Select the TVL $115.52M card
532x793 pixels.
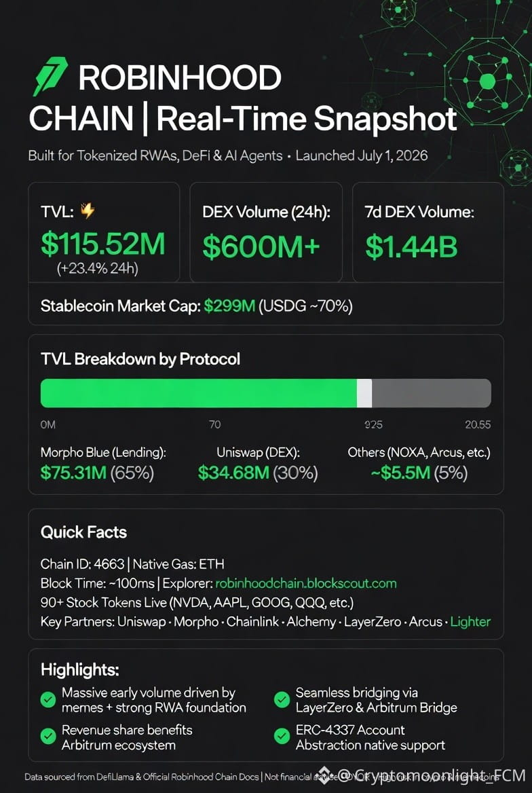tap(104, 232)
